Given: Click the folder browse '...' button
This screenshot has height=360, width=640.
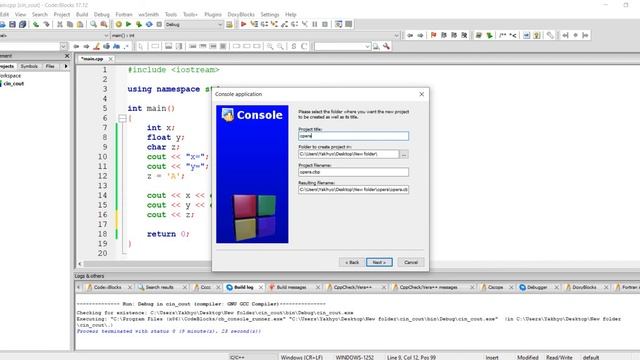Looking at the screenshot, I should [404, 154].
